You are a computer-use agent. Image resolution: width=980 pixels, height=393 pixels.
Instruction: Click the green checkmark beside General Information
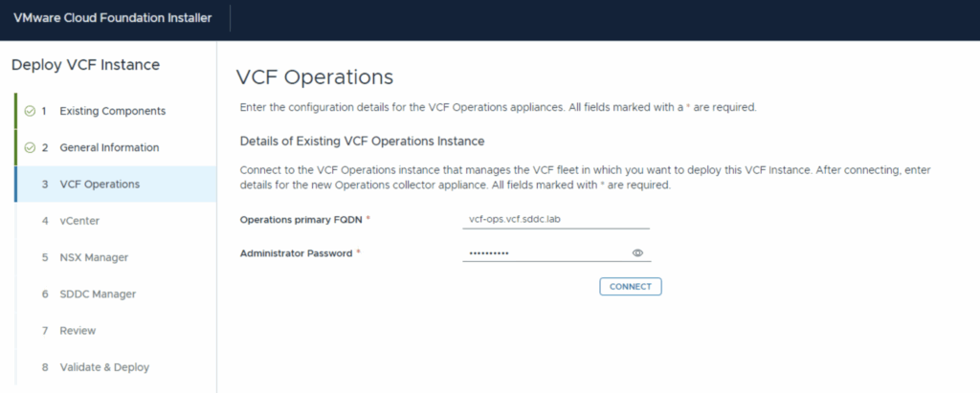(30, 147)
